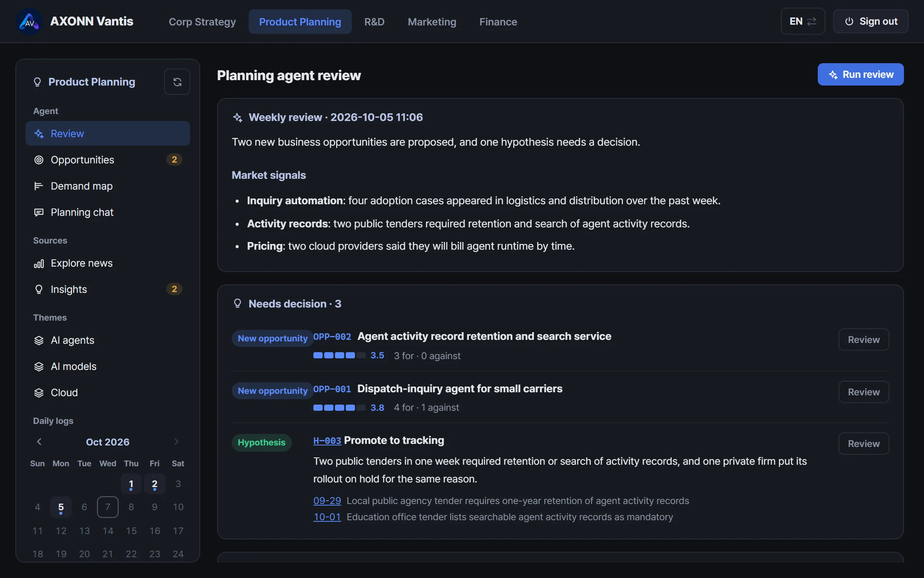
Task: Click the layers icon beside AI models
Action: [39, 366]
